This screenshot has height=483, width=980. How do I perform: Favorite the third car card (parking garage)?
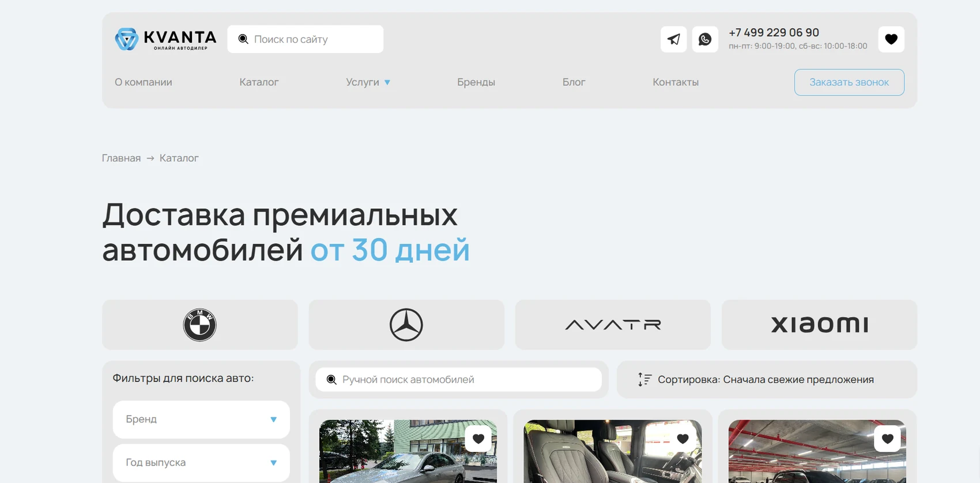888,439
